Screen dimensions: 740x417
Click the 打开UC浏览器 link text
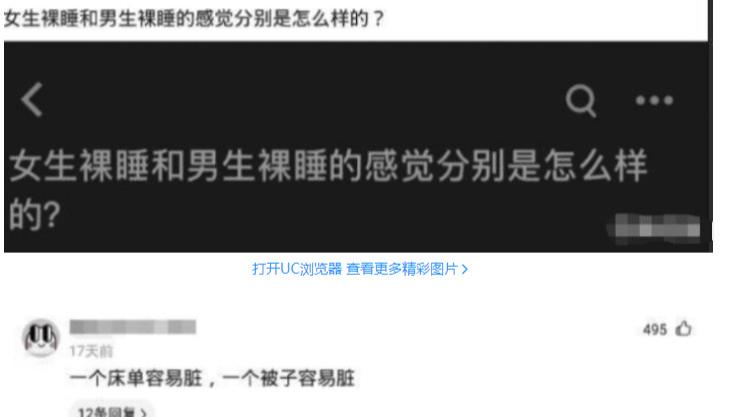point(297,269)
